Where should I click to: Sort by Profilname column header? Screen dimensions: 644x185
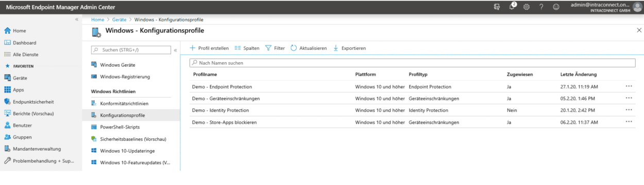205,75
